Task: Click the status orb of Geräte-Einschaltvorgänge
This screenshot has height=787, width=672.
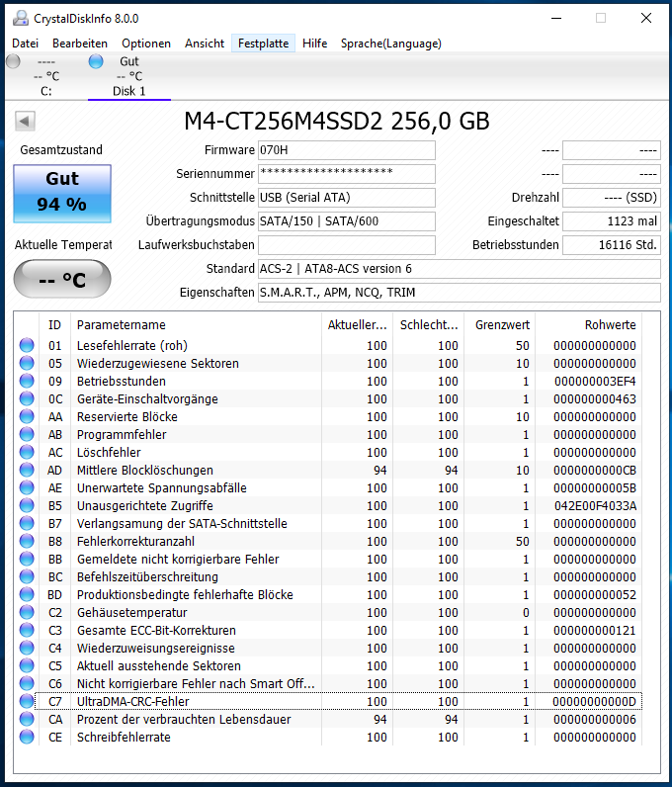Action: pos(27,398)
